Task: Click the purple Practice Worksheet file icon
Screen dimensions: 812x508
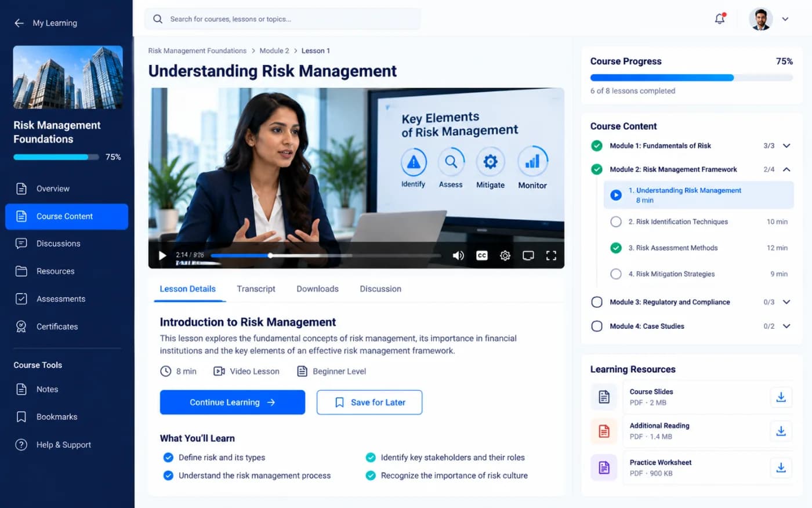Action: pos(604,467)
